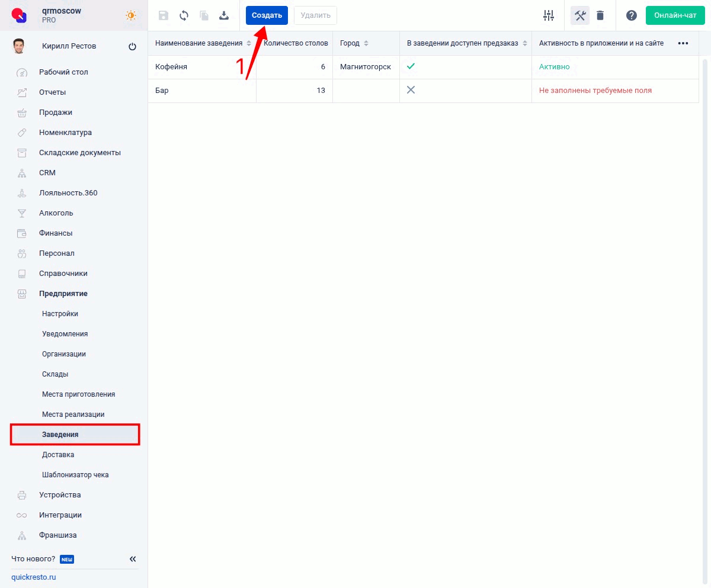Open the filter sliders icon
Viewport: 711px width, 588px height.
549,15
